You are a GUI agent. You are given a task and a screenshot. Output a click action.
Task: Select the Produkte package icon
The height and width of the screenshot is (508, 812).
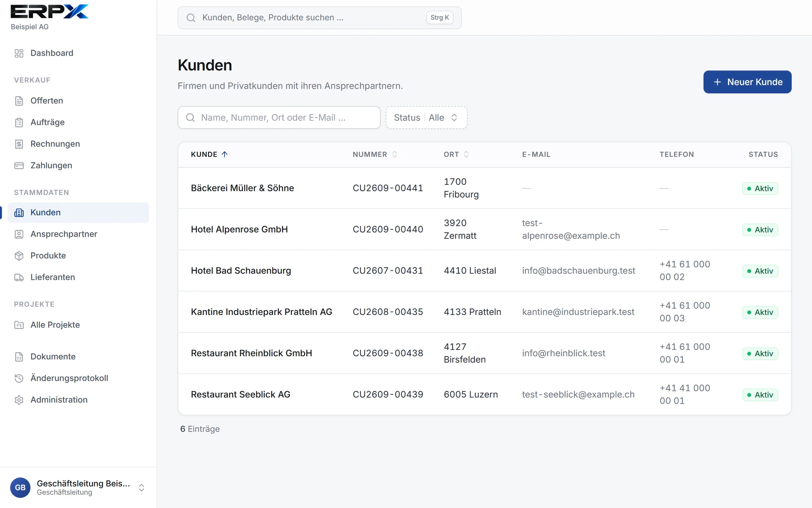tap(19, 256)
